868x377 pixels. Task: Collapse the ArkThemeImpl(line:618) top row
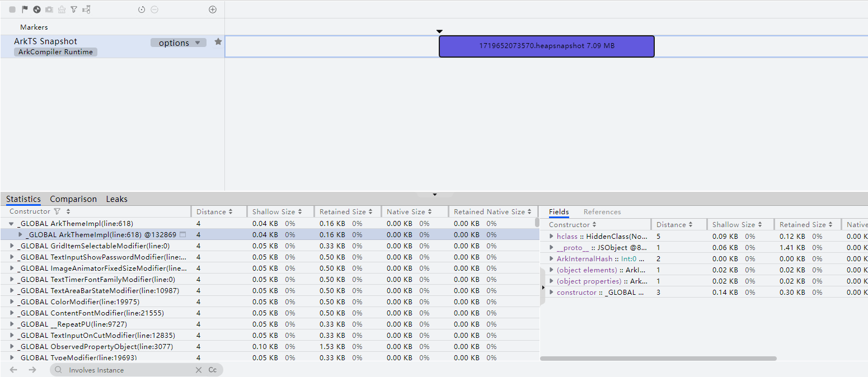pos(11,223)
